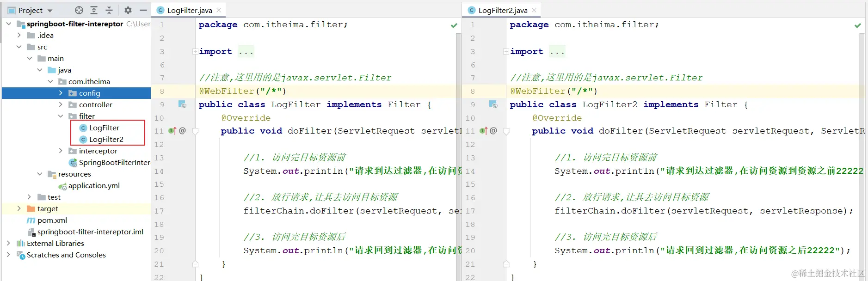This screenshot has height=281, width=868.
Task: Select springboot-filter-interceptor.iml file
Action: pyautogui.click(x=90, y=232)
